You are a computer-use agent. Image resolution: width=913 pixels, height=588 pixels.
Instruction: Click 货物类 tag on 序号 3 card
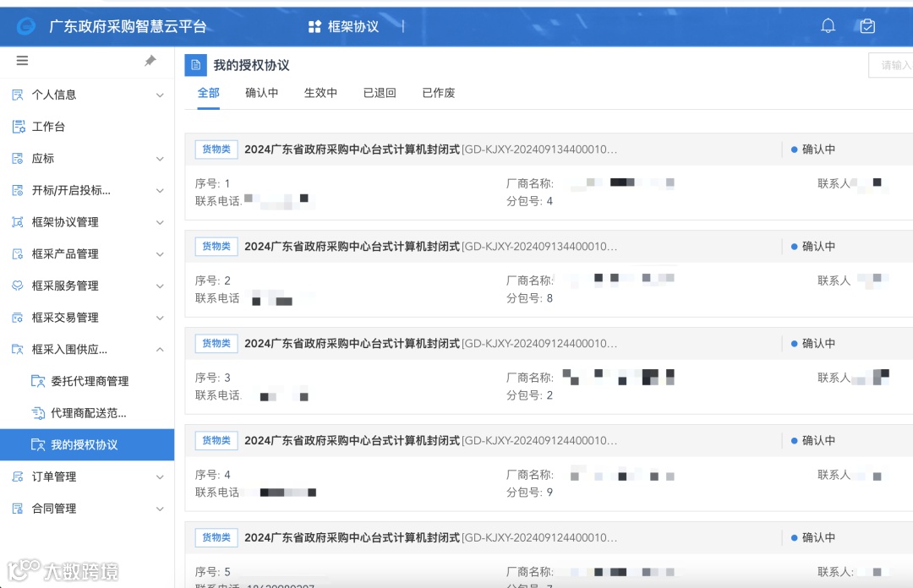[x=216, y=344]
